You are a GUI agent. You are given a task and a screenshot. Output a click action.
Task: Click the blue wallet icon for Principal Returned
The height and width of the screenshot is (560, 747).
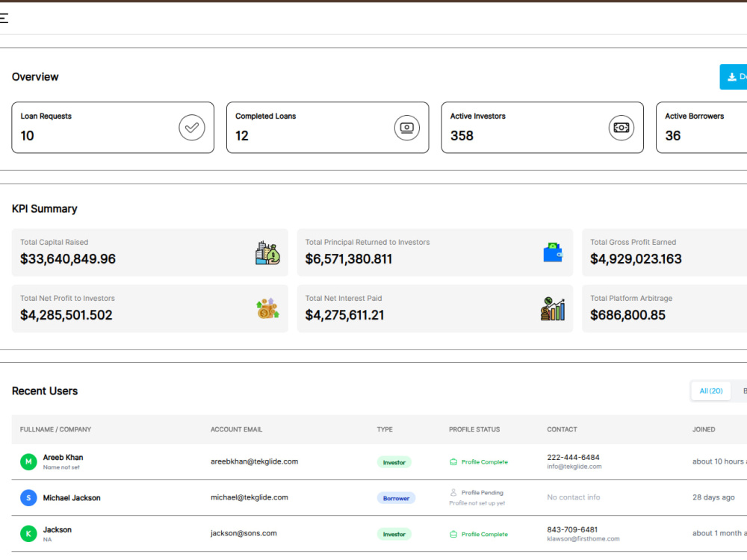553,252
